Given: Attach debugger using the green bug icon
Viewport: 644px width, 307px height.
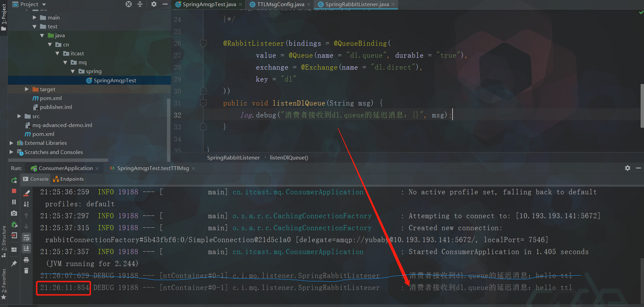Looking at the screenshot, I should [x=14, y=224].
